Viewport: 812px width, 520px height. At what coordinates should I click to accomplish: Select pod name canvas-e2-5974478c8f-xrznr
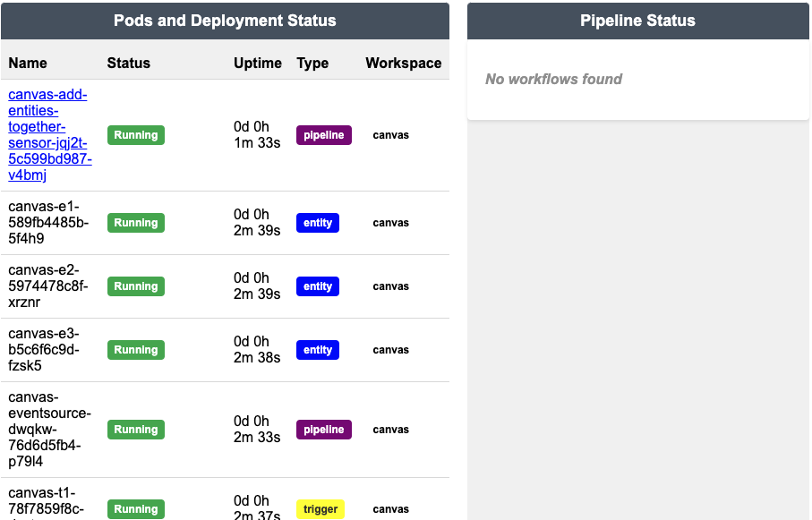tap(47, 286)
